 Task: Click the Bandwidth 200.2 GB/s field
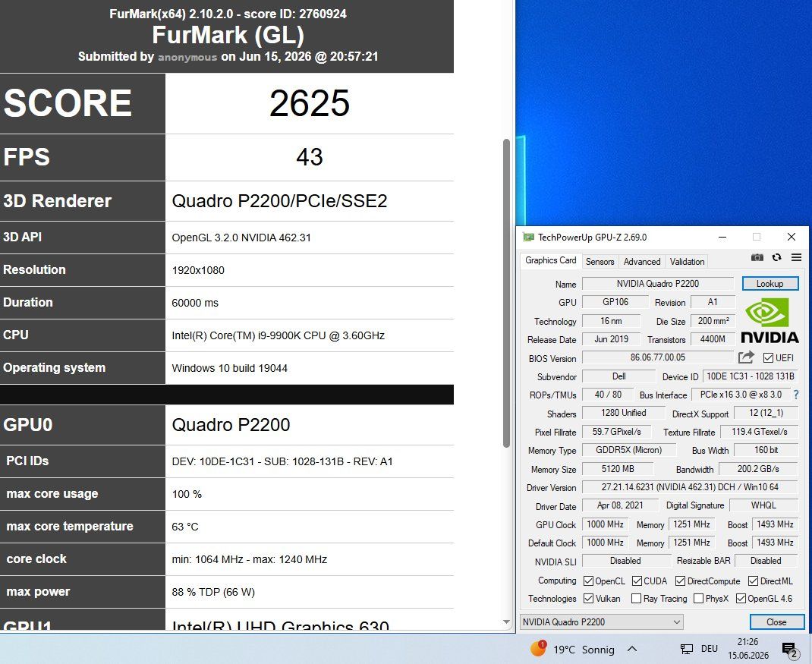(x=758, y=469)
